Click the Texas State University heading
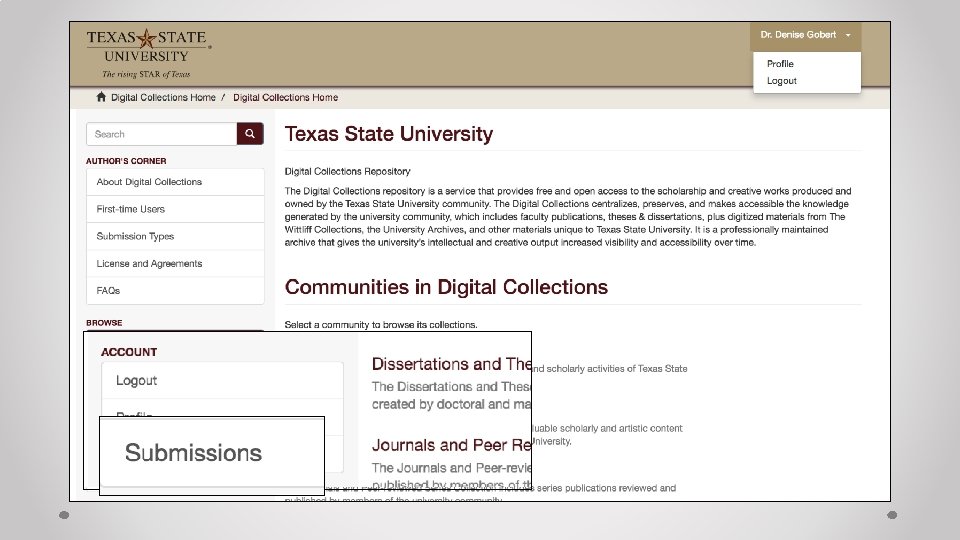Screen dimensions: 960x540 [389, 133]
